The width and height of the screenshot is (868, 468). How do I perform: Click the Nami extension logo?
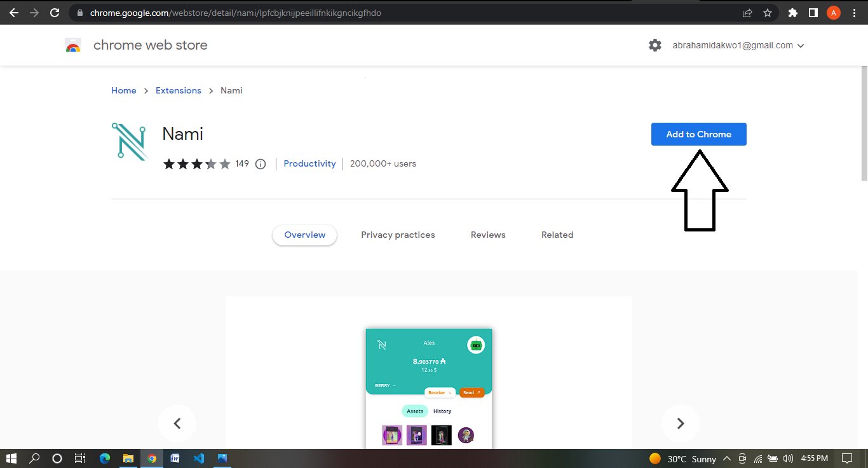129,141
